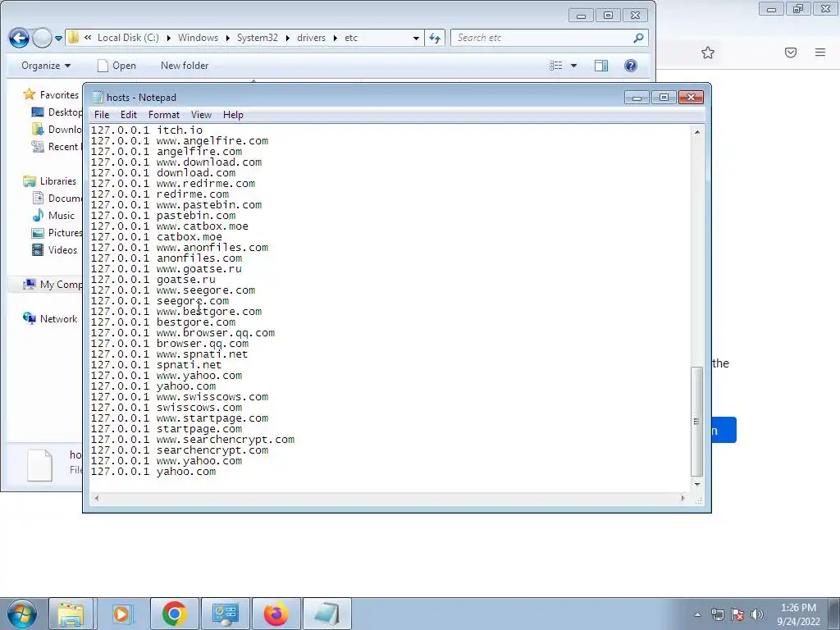Open the Format menu in Notepad

coord(164,115)
